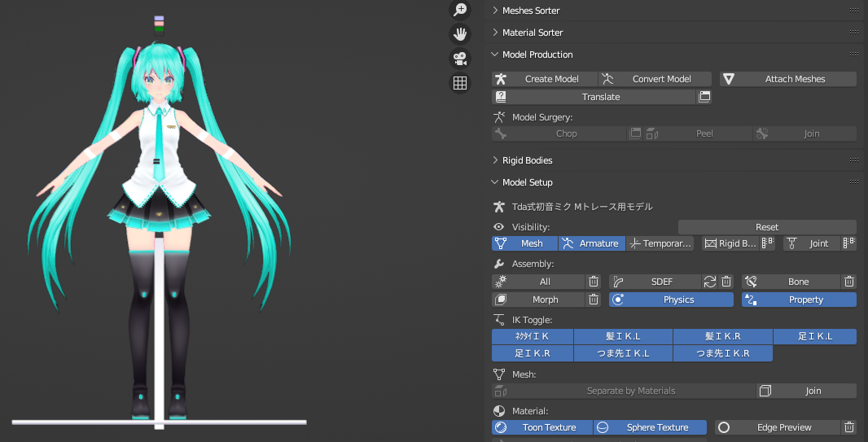The width and height of the screenshot is (868, 442).
Task: Toggle ﾈｸﾀｲＩＫ in IK Toggle
Action: click(533, 336)
